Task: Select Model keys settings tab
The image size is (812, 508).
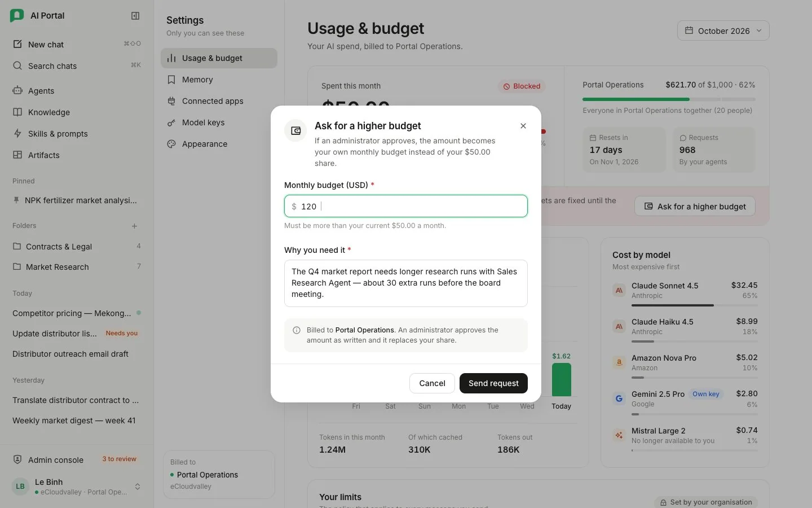Action: click(x=219, y=122)
